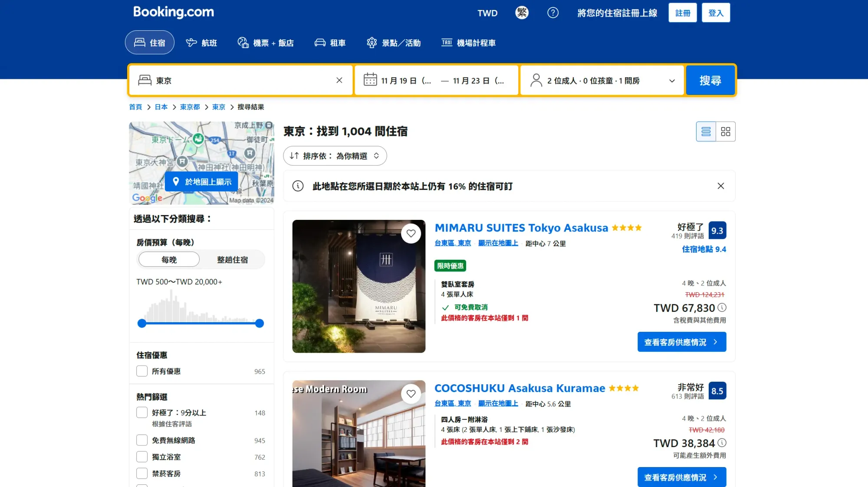Click the guest person icon
This screenshot has width=868, height=487.
pos(536,80)
